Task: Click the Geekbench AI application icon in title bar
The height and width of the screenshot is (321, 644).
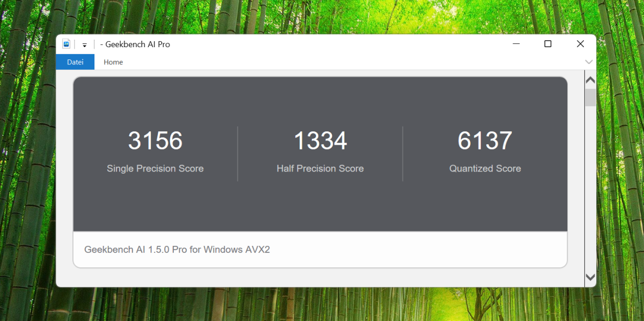Action: 67,44
